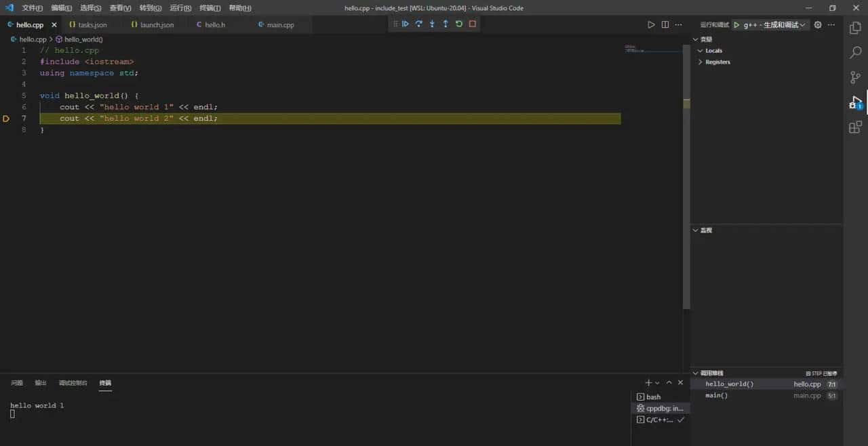This screenshot has height=446, width=868.
Task: Click the Step Into debug icon
Action: click(432, 24)
